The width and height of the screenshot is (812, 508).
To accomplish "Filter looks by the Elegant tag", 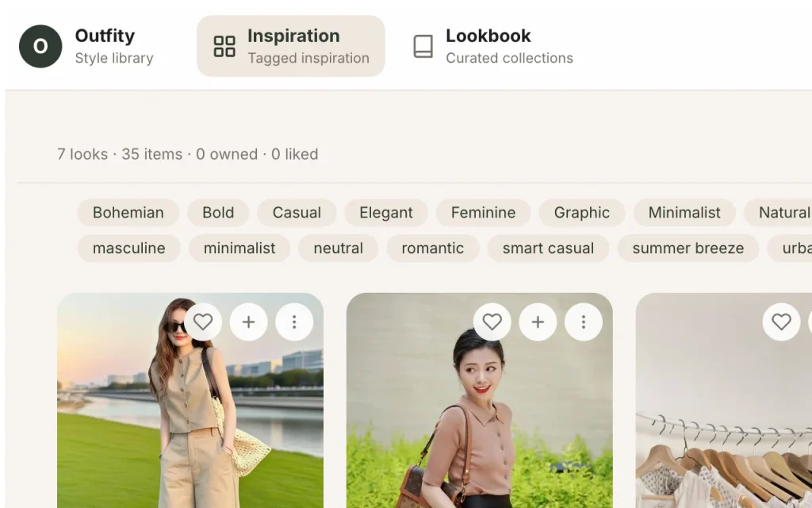I will pyautogui.click(x=386, y=213).
